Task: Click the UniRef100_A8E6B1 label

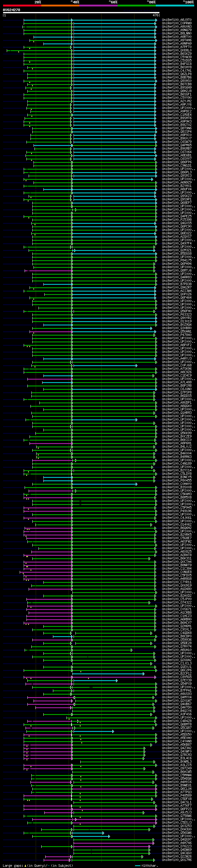Action: click(177, 155)
